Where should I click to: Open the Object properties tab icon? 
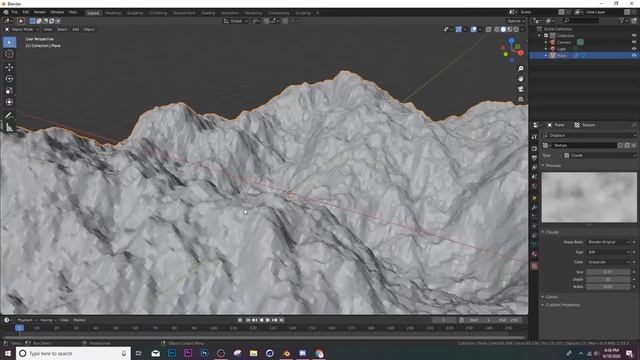534,198
